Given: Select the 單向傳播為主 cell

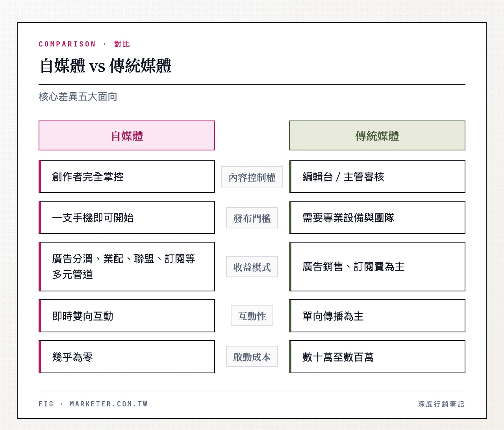Looking at the screenshot, I should click(x=377, y=316).
